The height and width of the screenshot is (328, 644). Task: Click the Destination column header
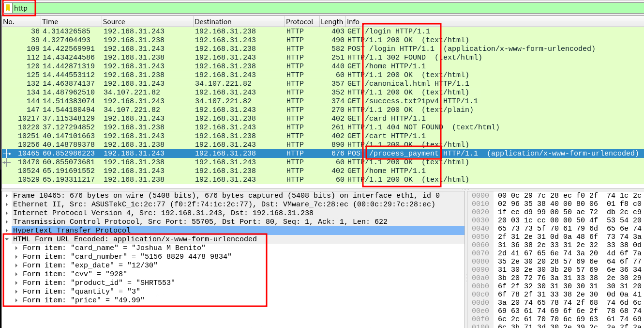tap(238, 22)
